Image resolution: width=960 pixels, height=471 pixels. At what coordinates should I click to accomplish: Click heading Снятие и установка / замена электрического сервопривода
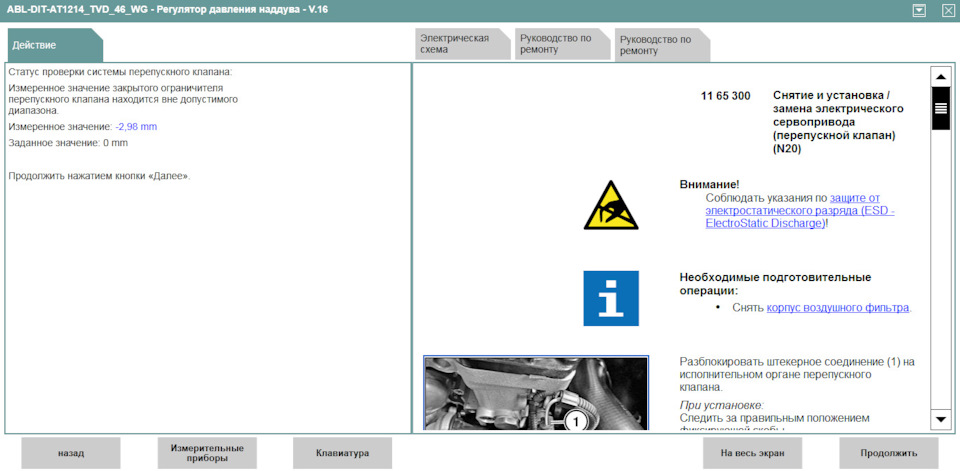(x=838, y=122)
